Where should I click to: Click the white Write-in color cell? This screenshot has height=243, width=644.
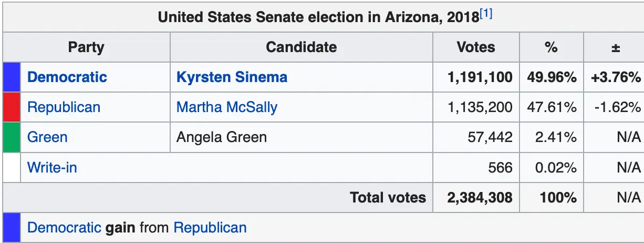click(11, 168)
